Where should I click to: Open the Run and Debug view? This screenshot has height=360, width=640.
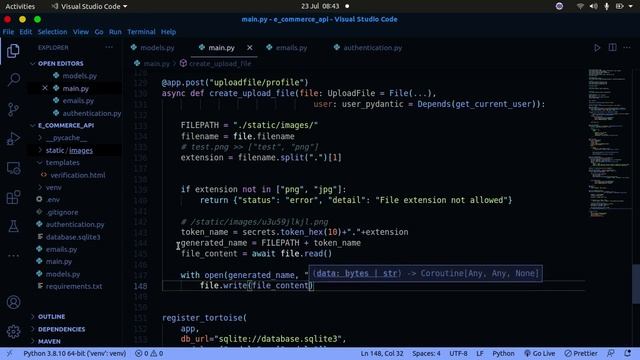point(13,138)
